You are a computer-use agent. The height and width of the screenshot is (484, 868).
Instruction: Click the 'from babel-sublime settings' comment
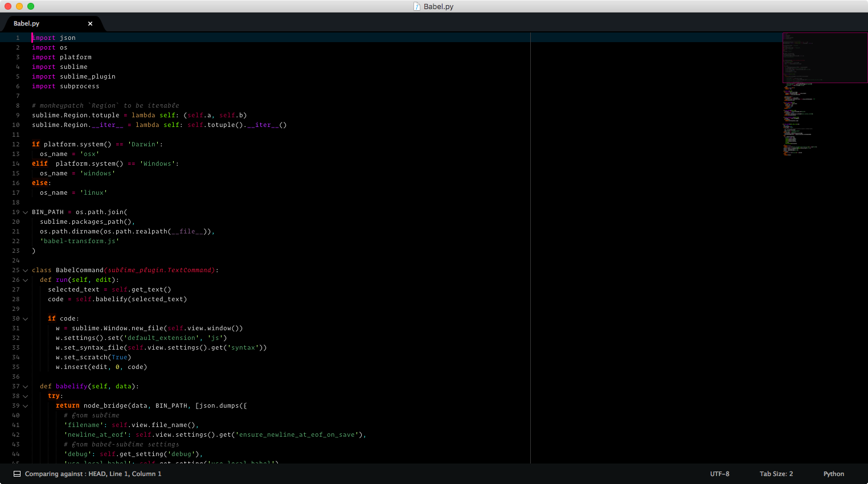click(x=121, y=445)
